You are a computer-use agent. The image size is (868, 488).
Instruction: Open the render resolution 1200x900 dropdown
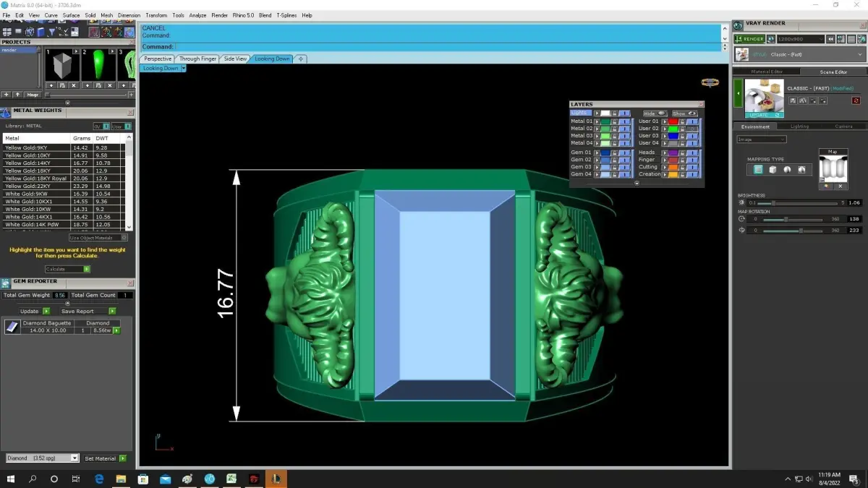pos(801,39)
